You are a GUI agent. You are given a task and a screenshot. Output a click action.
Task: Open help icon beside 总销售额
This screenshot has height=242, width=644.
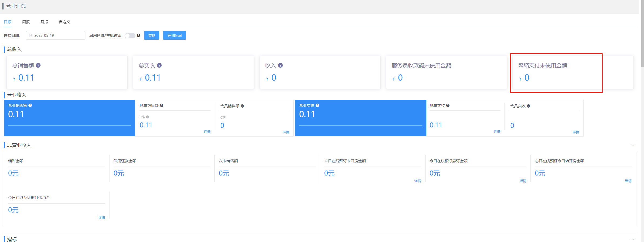click(x=38, y=65)
